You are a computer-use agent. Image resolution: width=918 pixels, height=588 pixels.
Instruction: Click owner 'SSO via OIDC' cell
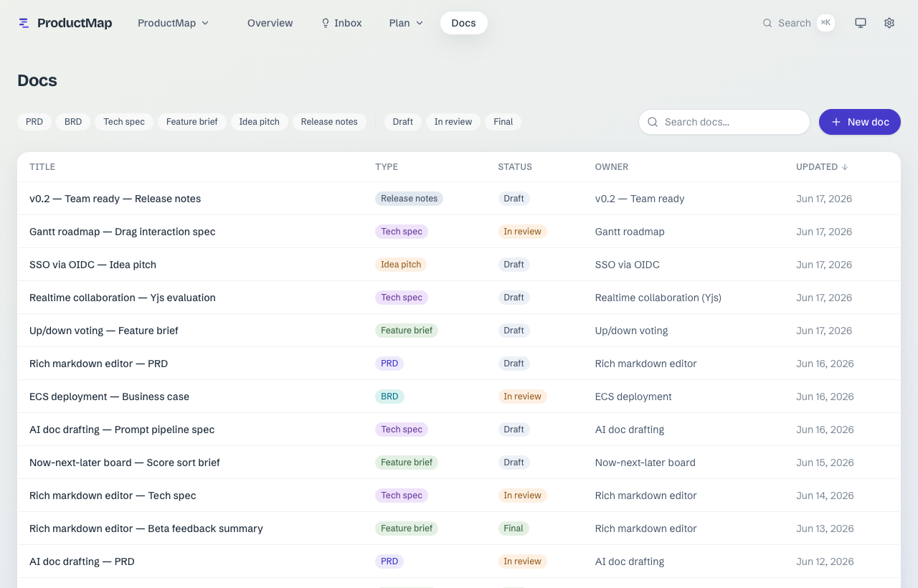tap(628, 265)
